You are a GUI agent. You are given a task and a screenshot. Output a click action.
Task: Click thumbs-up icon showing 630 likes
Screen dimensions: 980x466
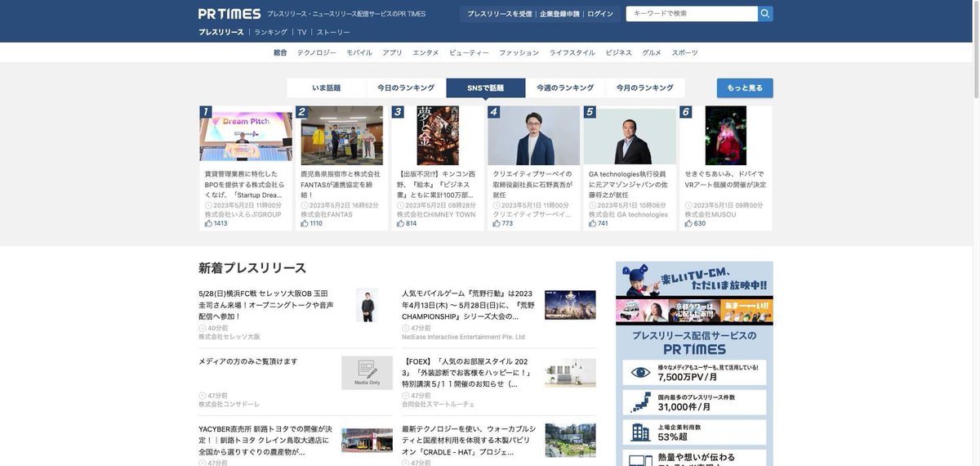(x=689, y=223)
